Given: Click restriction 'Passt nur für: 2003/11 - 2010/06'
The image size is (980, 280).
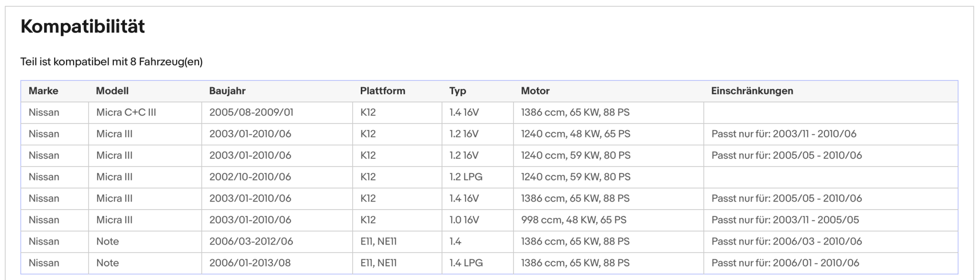Looking at the screenshot, I should 784,134.
